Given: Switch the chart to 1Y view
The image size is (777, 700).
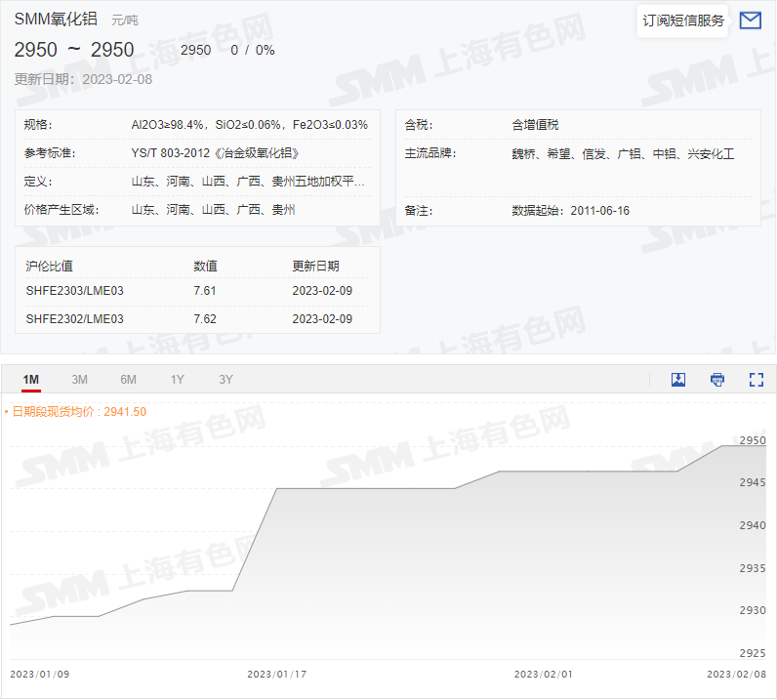Looking at the screenshot, I should [177, 380].
